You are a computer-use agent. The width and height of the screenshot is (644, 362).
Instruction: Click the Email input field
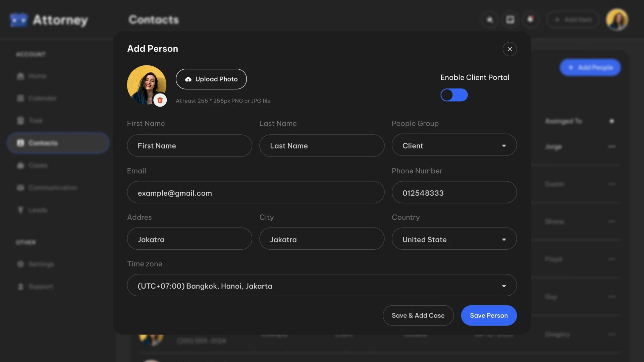tap(256, 192)
